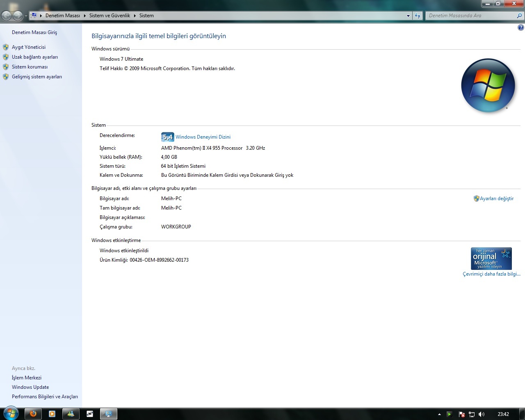The width and height of the screenshot is (525, 420).
Task: Open Windows Update link
Action: pos(30,387)
